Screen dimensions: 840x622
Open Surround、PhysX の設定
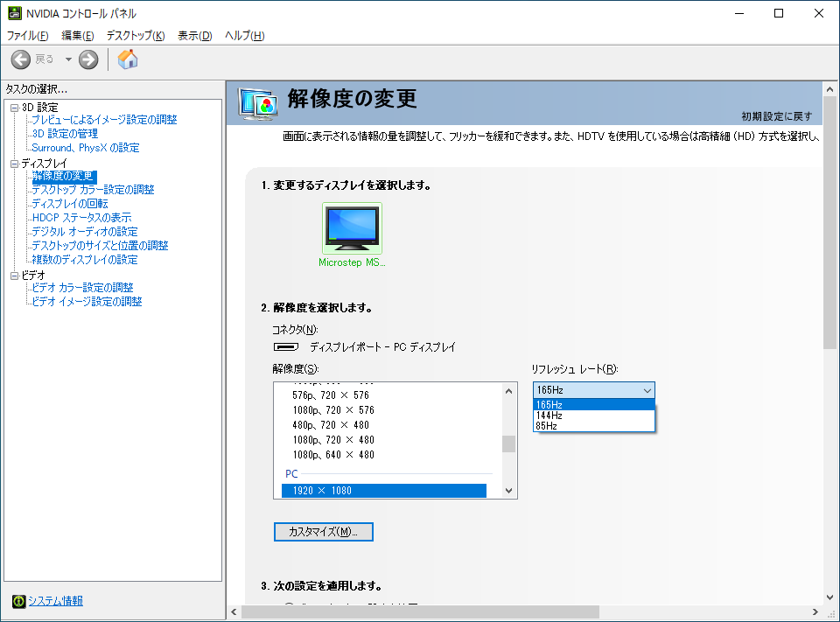(x=85, y=147)
